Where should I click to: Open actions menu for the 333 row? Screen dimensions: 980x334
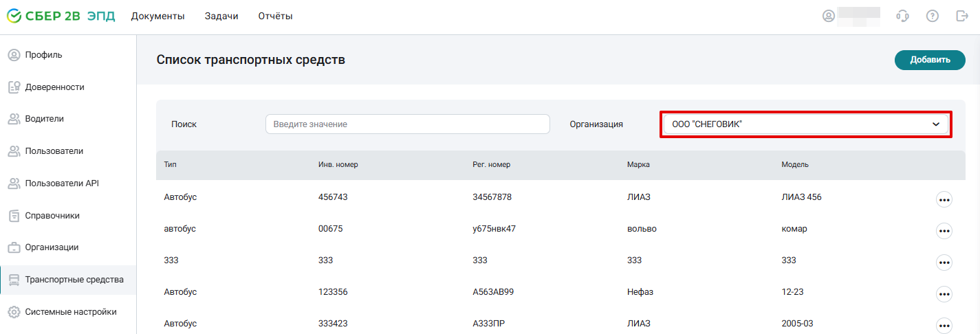944,263
